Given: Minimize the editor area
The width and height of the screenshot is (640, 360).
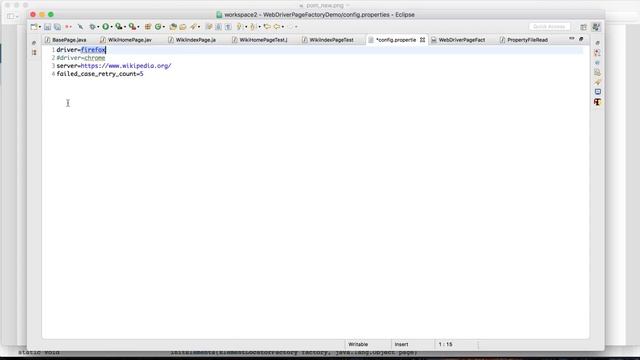Looking at the screenshot, I should [571, 38].
